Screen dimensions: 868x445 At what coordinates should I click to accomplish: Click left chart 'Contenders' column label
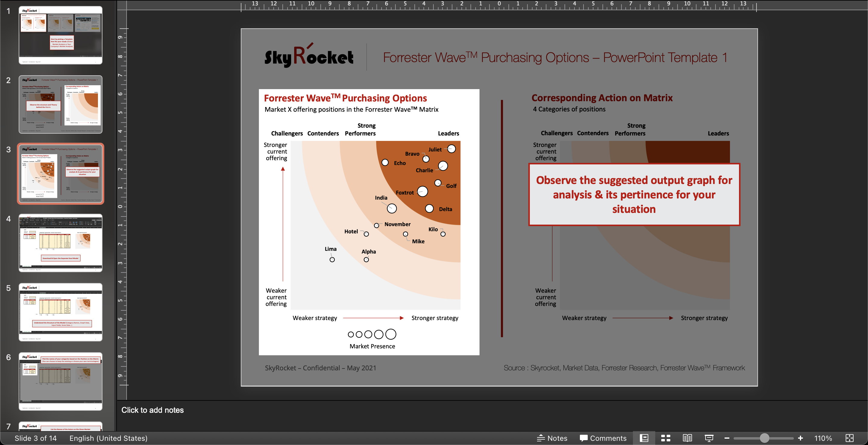[x=323, y=133]
